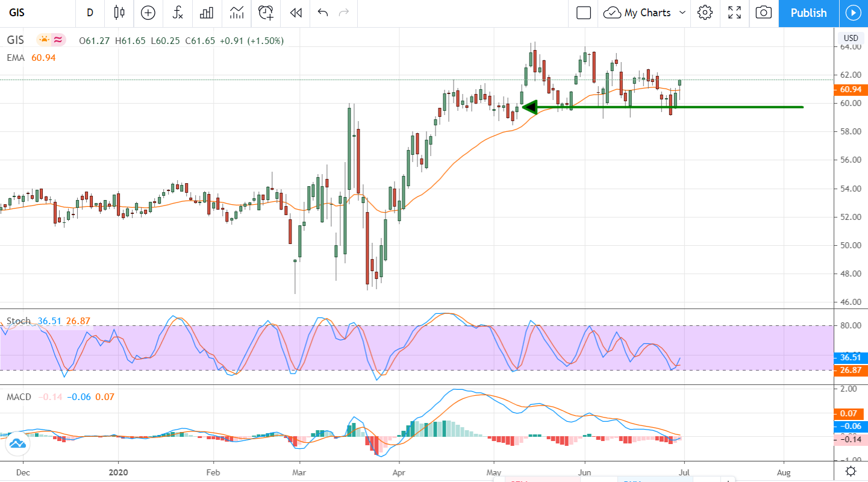Screen dimensions: 868x482
Task: Open the chart settings gear in the top toolbar
Action: [x=705, y=13]
